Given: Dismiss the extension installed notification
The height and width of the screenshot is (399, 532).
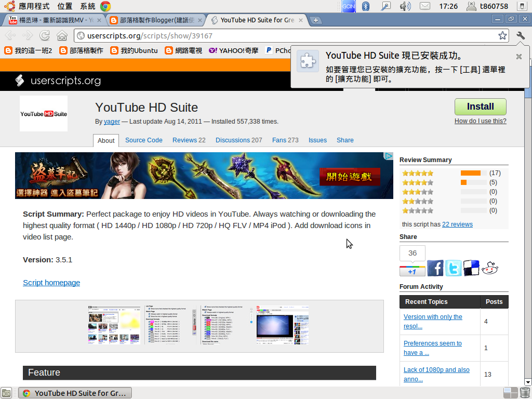Looking at the screenshot, I should click(x=519, y=57).
